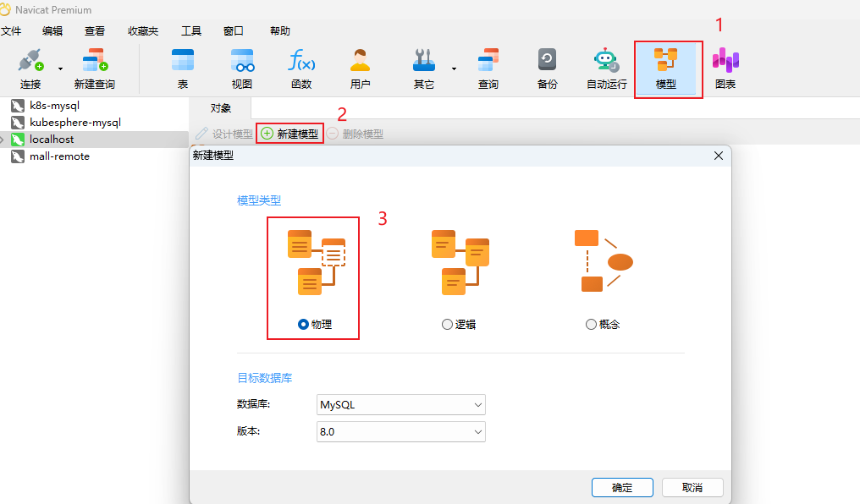Select the mall-remote connection
The image size is (860, 504).
[59, 156]
